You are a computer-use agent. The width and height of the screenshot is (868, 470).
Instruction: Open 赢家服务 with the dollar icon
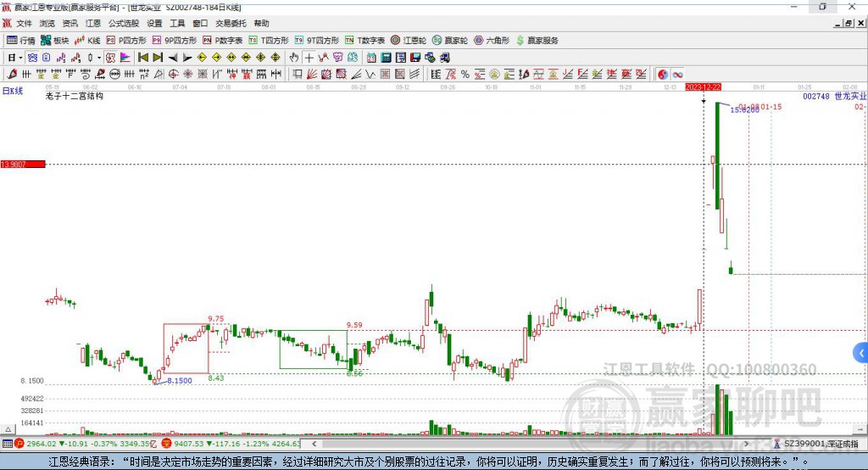tap(537, 41)
